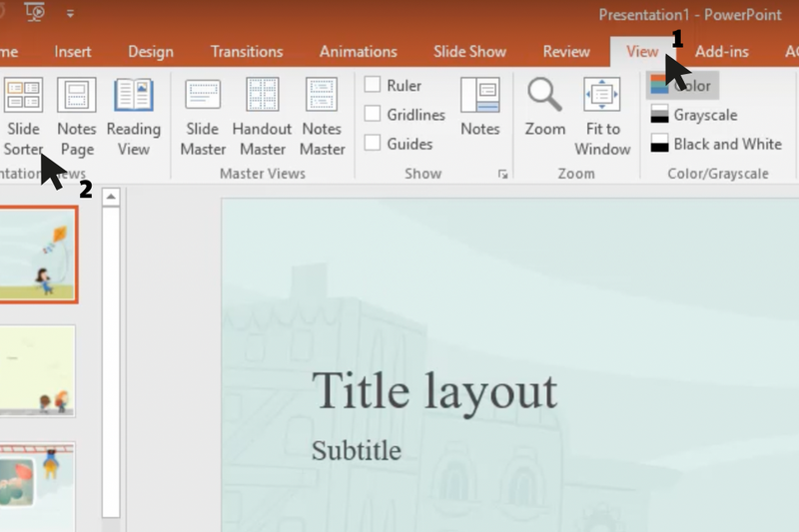Select third slide thumbnail in the panel
The width and height of the screenshot is (799, 532).
(x=37, y=487)
